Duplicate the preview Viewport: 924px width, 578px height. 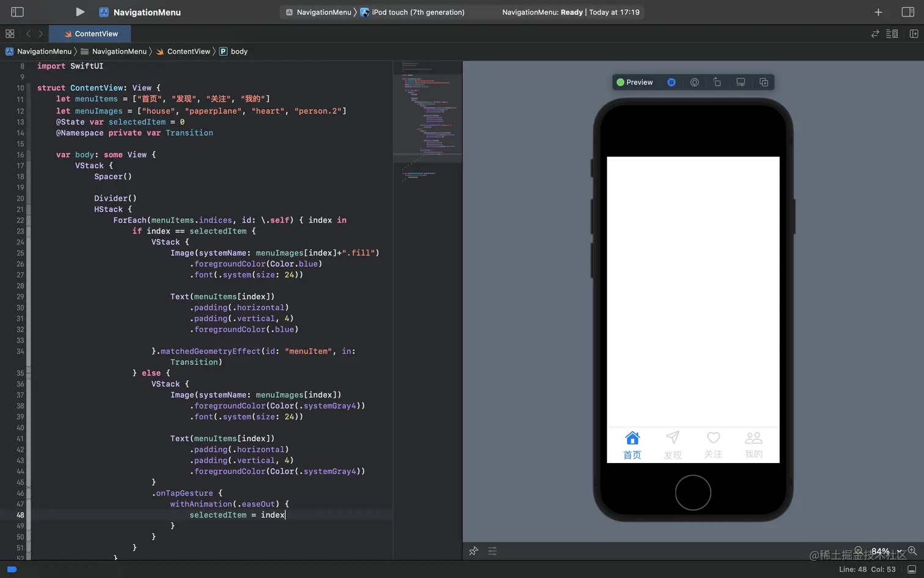pos(764,82)
